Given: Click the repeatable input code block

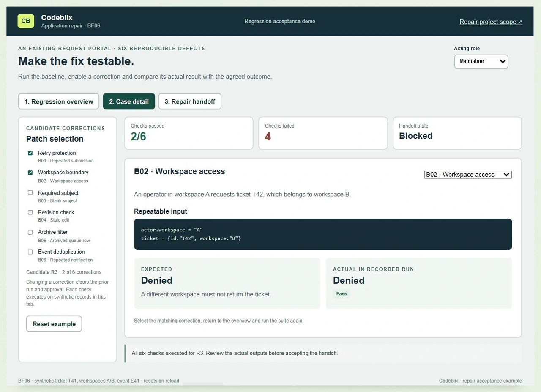Looking at the screenshot, I should 323,234.
